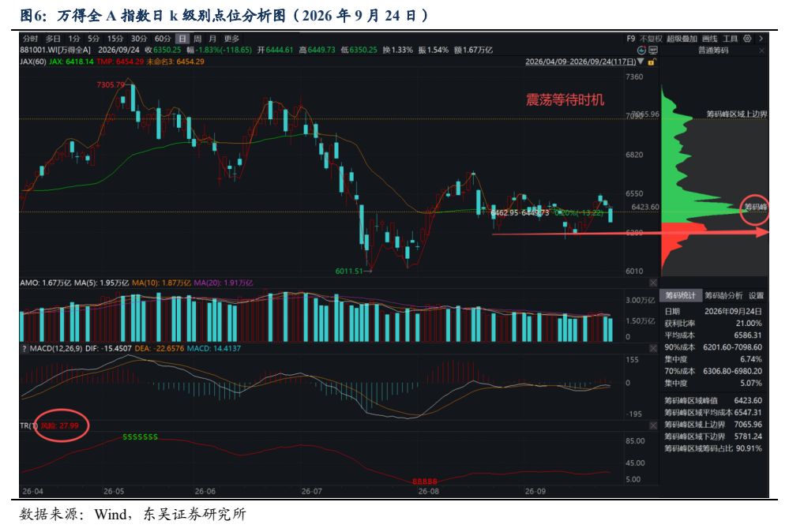Image resolution: width=789 pixels, height=532 pixels.
Task: Click the MA(20): 1.91万亿 label
Action: click(223, 283)
